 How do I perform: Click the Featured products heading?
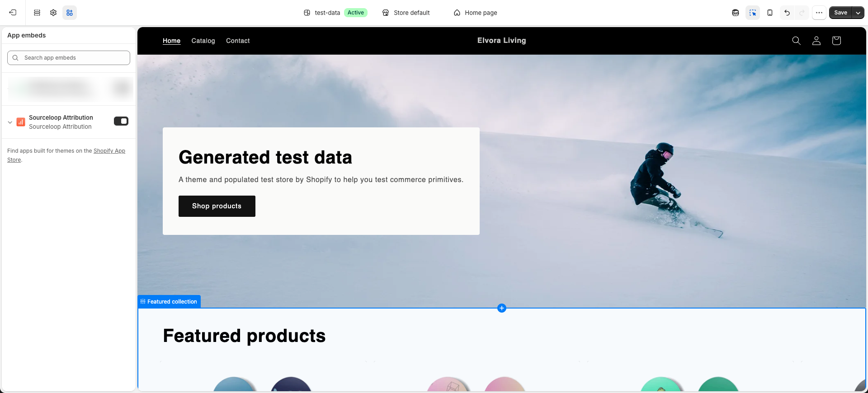pos(244,336)
